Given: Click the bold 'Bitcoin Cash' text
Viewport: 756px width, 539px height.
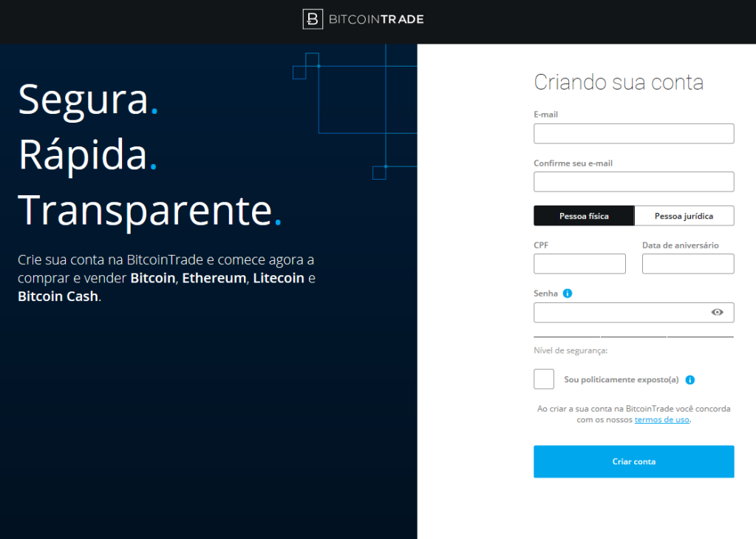Looking at the screenshot, I should pyautogui.click(x=58, y=296).
